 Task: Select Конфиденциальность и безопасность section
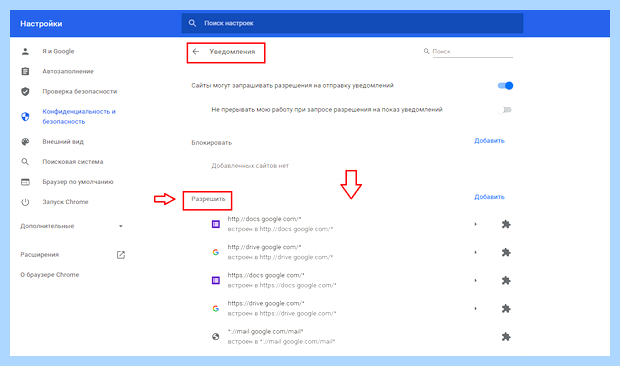click(x=79, y=117)
